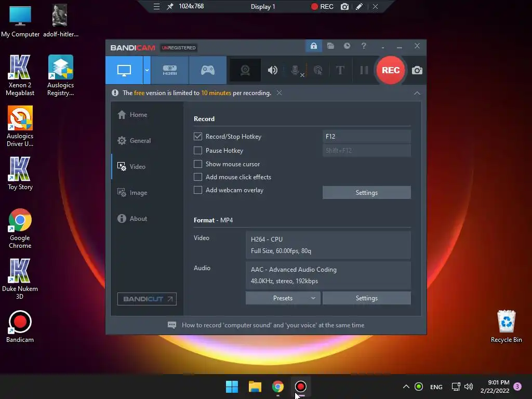Enable Show mouse cursor checkbox
Image resolution: width=532 pixels, height=399 pixels.
point(198,164)
